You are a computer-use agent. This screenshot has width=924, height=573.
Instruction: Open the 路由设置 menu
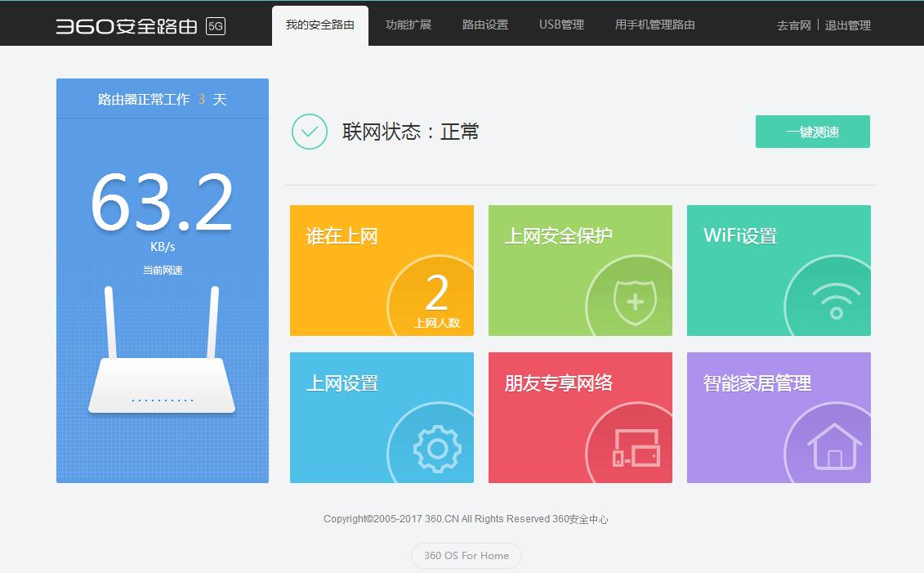484,25
